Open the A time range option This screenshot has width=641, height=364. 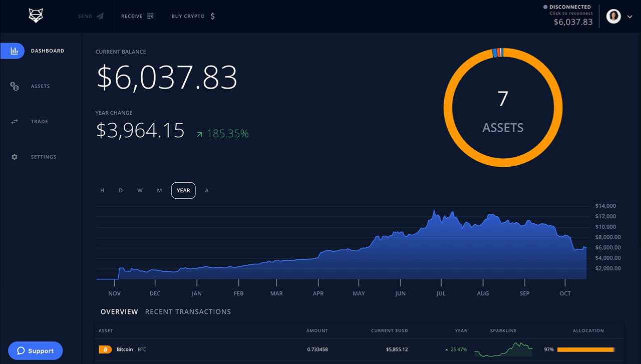coord(206,190)
